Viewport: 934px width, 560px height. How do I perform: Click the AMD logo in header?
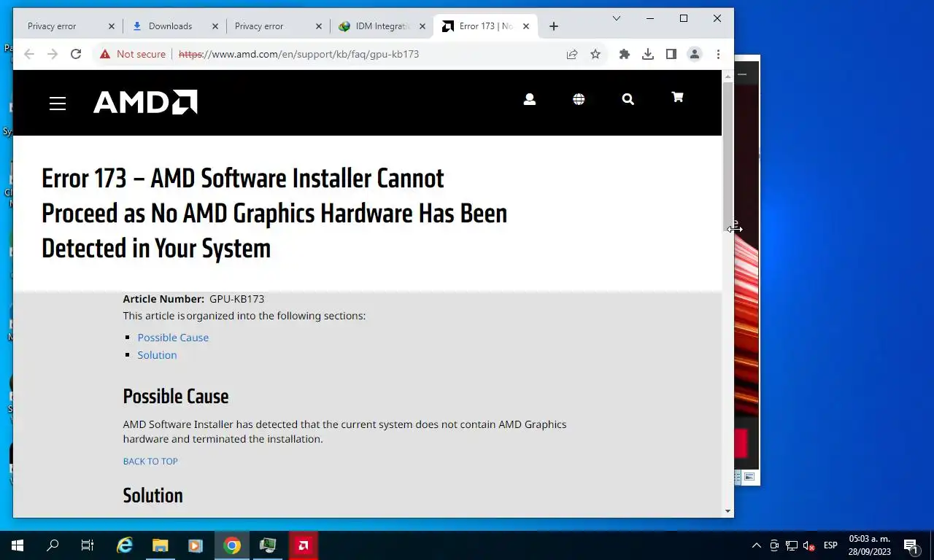145,102
